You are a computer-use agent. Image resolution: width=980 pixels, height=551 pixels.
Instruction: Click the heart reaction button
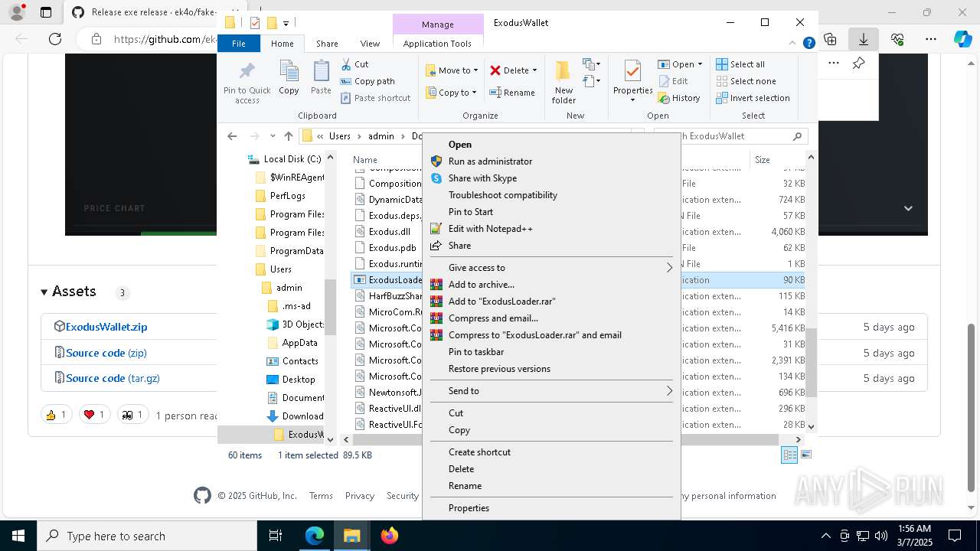coord(95,415)
